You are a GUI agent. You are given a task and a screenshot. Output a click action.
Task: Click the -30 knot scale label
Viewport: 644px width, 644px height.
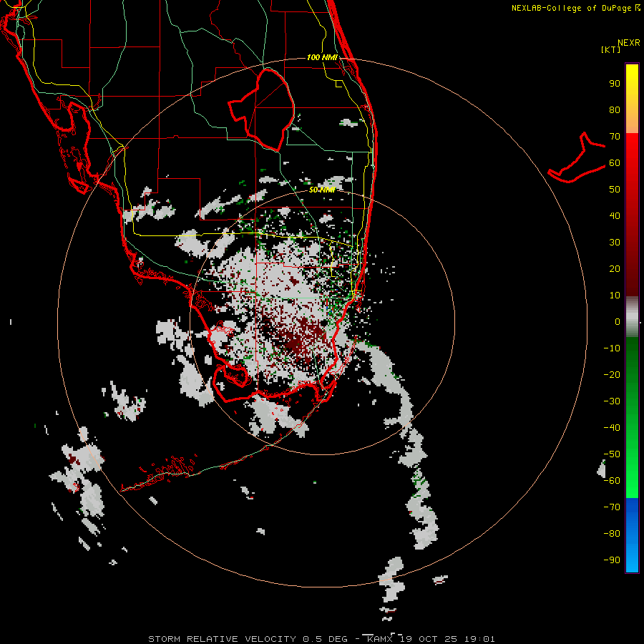[612, 401]
